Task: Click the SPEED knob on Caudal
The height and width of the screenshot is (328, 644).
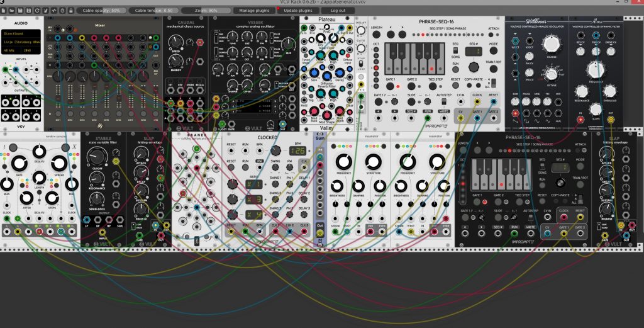Action: click(x=176, y=41)
